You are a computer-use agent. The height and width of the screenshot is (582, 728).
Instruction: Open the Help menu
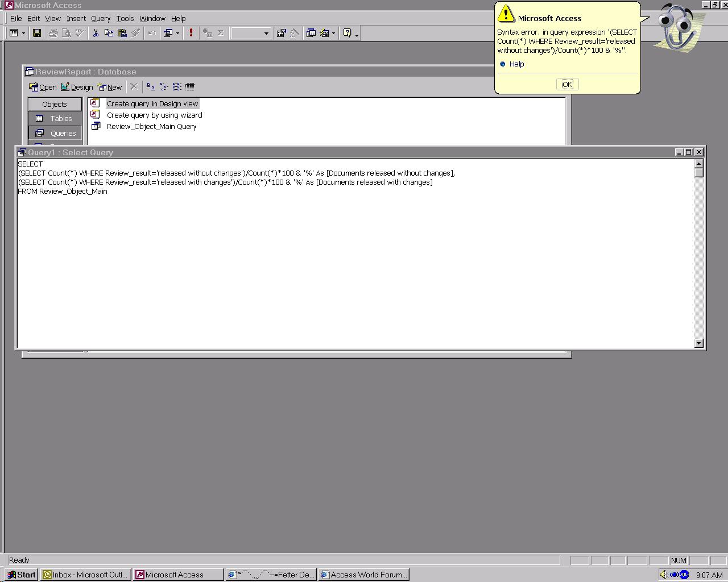179,18
